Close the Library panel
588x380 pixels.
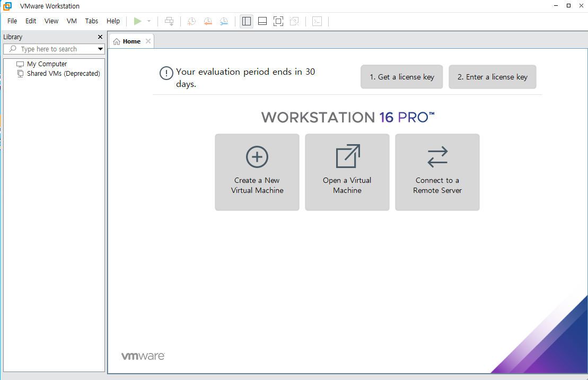[x=100, y=37]
